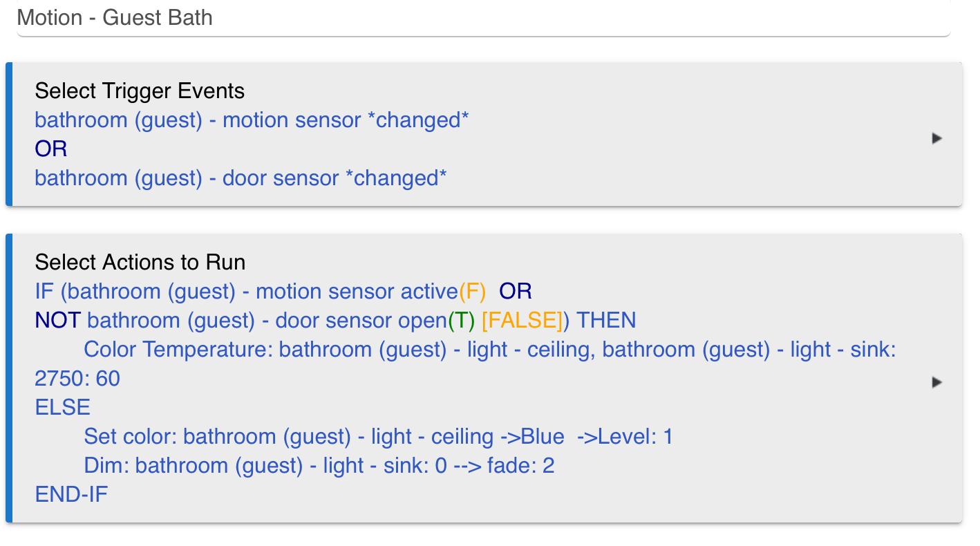Click the orange [FALSE] result label
Screen dimensions: 980x546
click(x=522, y=320)
